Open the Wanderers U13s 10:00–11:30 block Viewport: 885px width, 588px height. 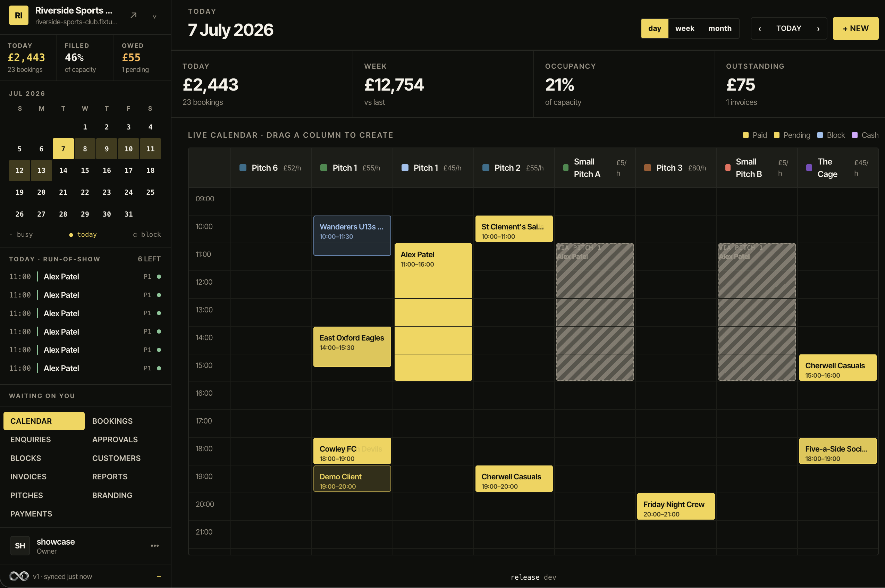click(x=352, y=235)
